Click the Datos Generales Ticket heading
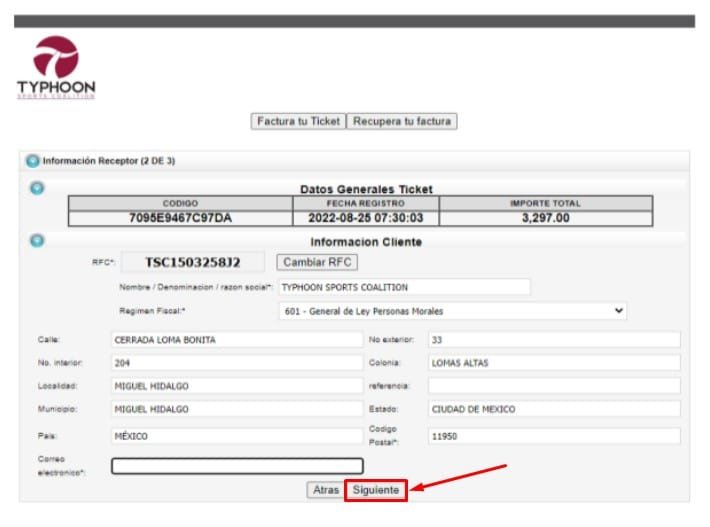Image resolution: width=710 pixels, height=527 pixels. (x=366, y=189)
